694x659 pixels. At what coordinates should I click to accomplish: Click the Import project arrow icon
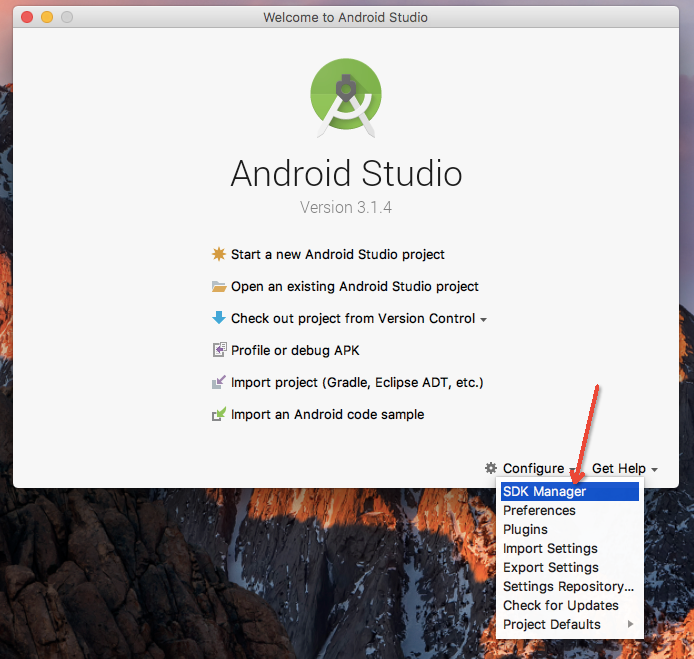pos(219,382)
